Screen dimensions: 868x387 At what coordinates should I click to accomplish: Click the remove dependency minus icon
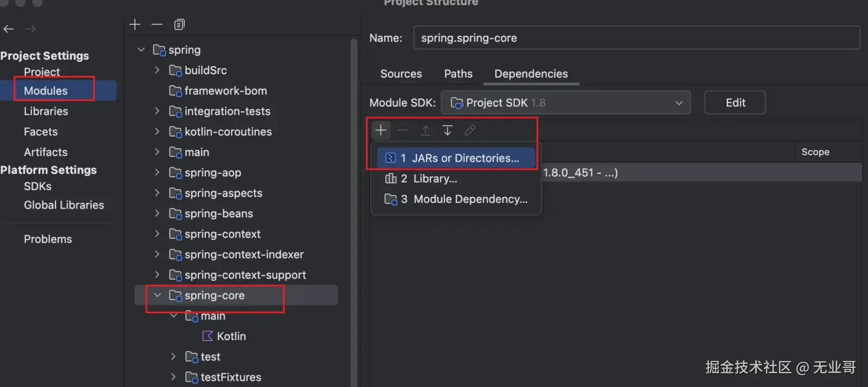pos(403,130)
